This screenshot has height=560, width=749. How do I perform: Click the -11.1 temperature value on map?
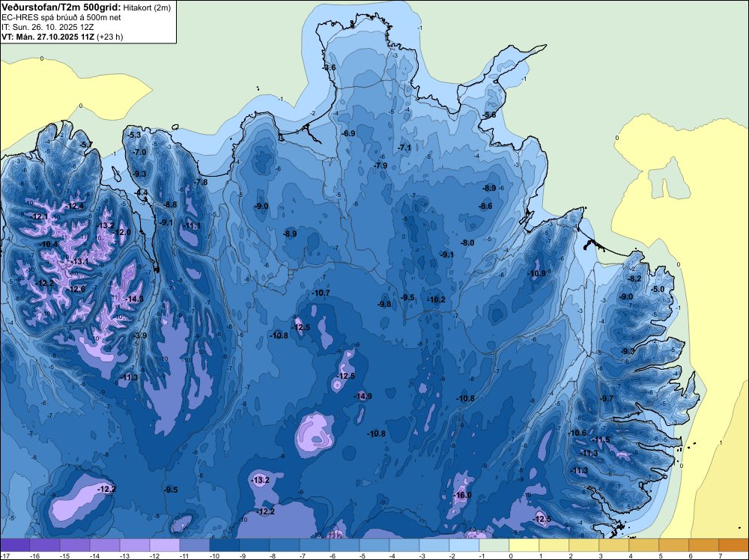point(192,226)
